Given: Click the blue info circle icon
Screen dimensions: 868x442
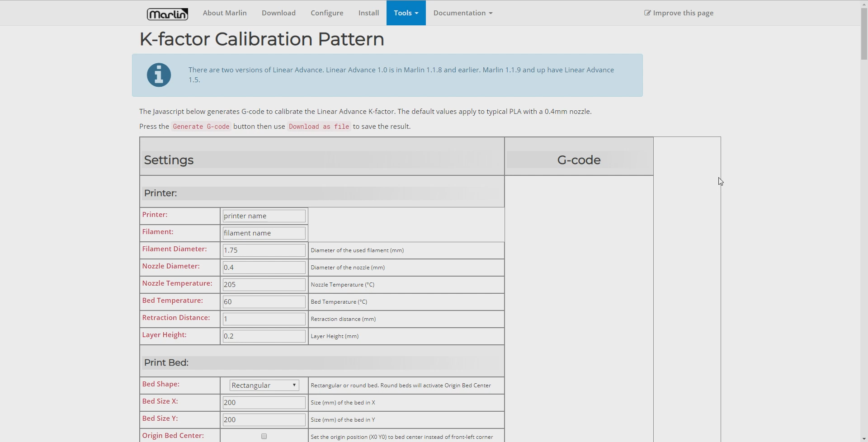Looking at the screenshot, I should point(159,75).
